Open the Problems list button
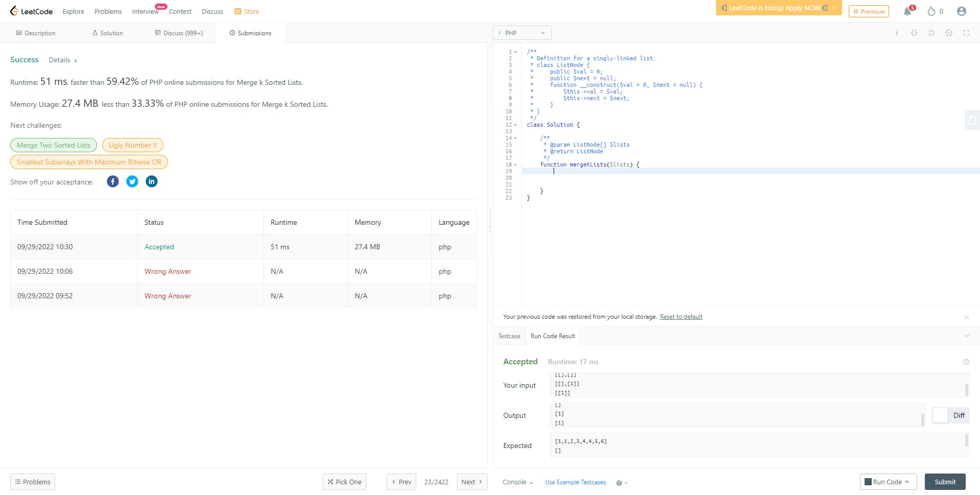Viewport: 980px width, 495px height. pyautogui.click(x=33, y=482)
